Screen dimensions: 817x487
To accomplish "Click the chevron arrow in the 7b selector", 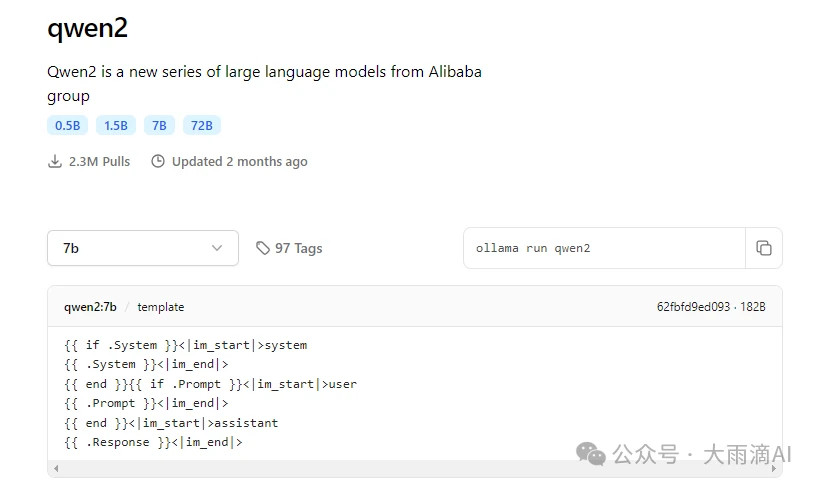I will point(217,248).
